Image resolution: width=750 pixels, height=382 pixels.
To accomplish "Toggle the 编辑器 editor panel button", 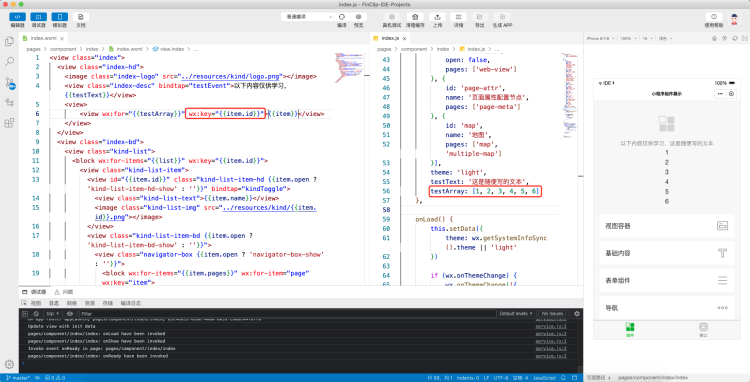I will coord(17,17).
